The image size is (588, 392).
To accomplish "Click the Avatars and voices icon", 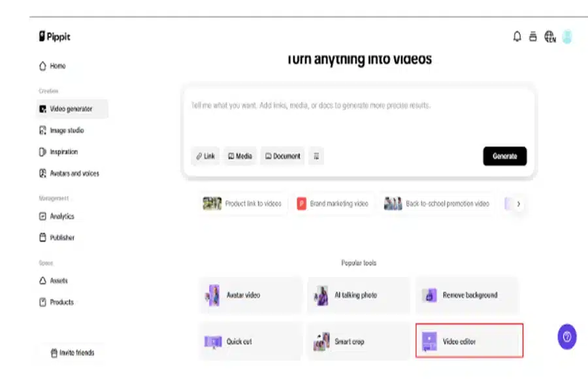I will (42, 173).
